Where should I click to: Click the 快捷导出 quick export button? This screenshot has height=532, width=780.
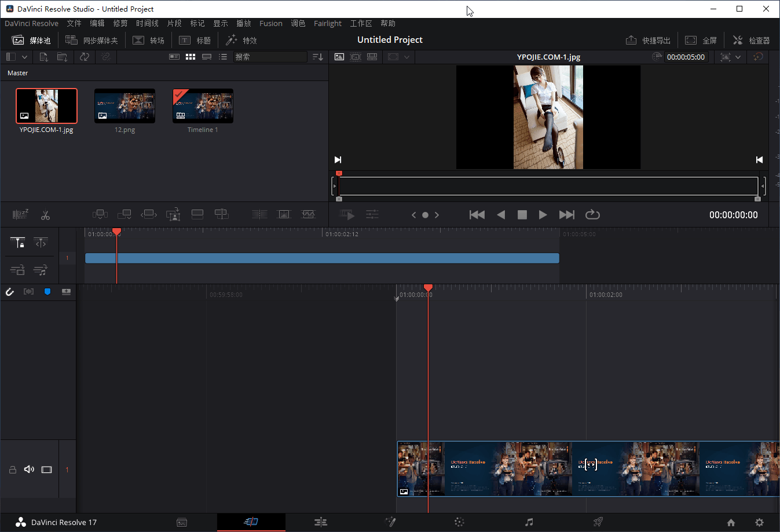(x=648, y=40)
